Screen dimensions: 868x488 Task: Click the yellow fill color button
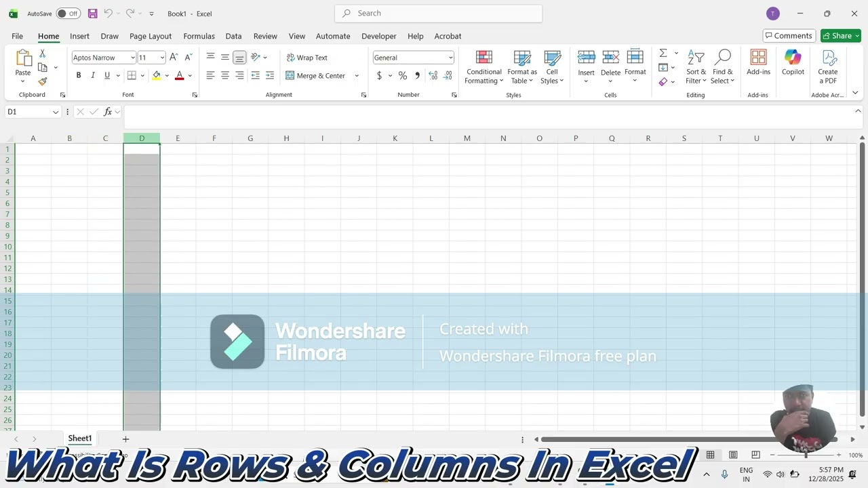157,75
